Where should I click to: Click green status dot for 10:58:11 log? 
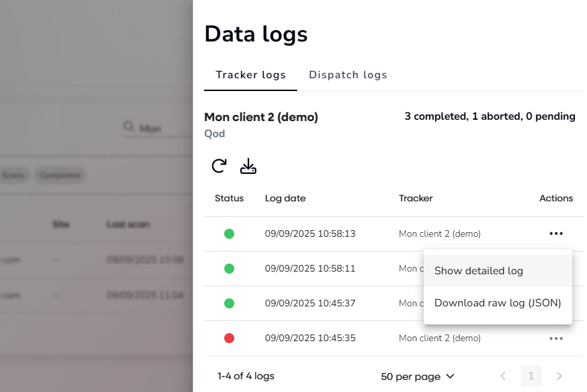pos(229,269)
